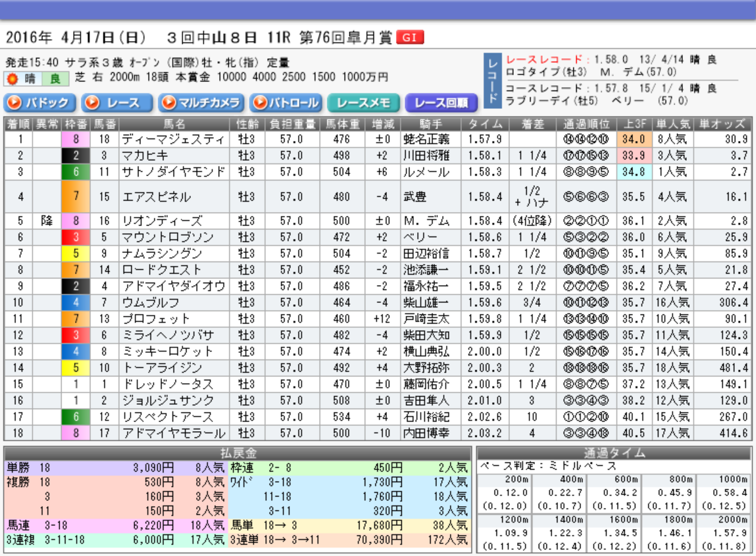The height and width of the screenshot is (556, 756).
Task: Select horse name マカヒキ
Action: coord(145,156)
